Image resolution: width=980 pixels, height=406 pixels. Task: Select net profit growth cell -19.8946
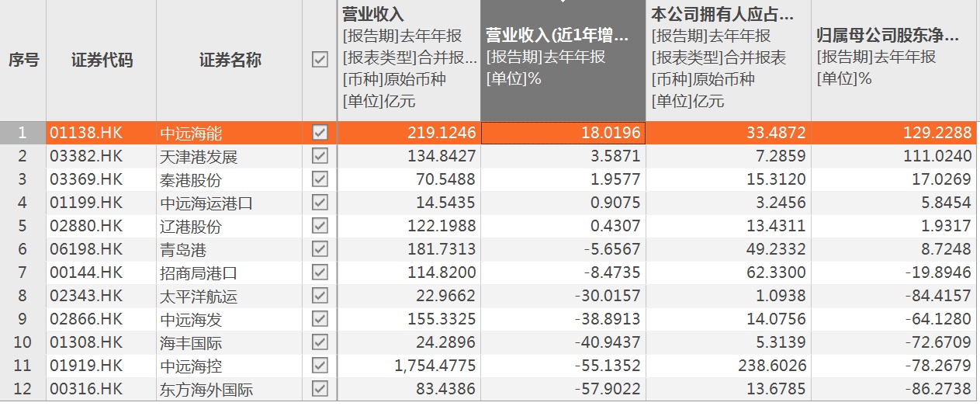895,272
